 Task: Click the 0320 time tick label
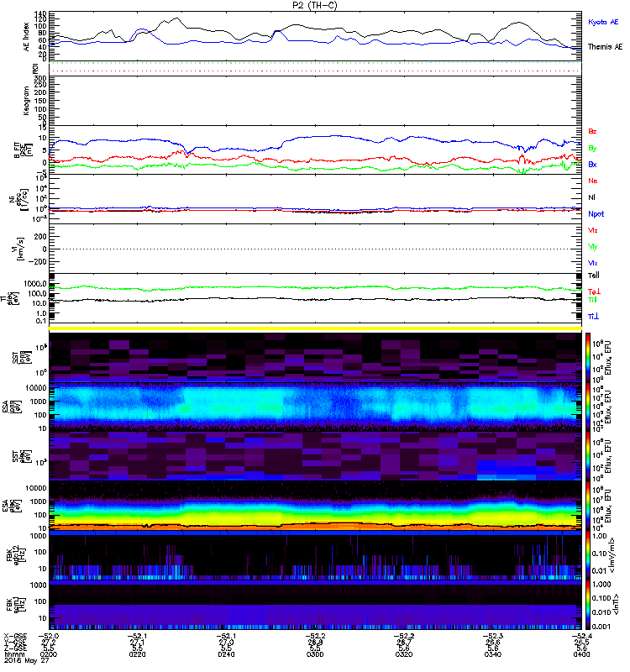click(x=404, y=654)
